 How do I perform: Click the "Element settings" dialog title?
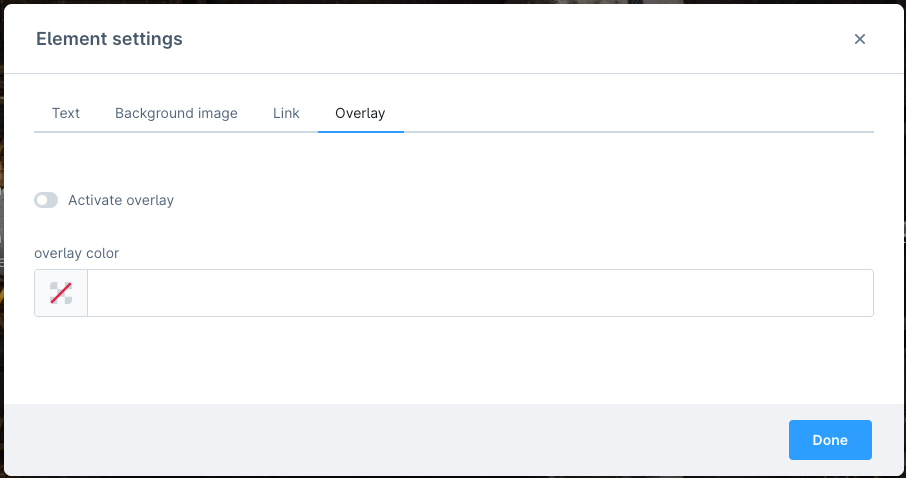[109, 39]
